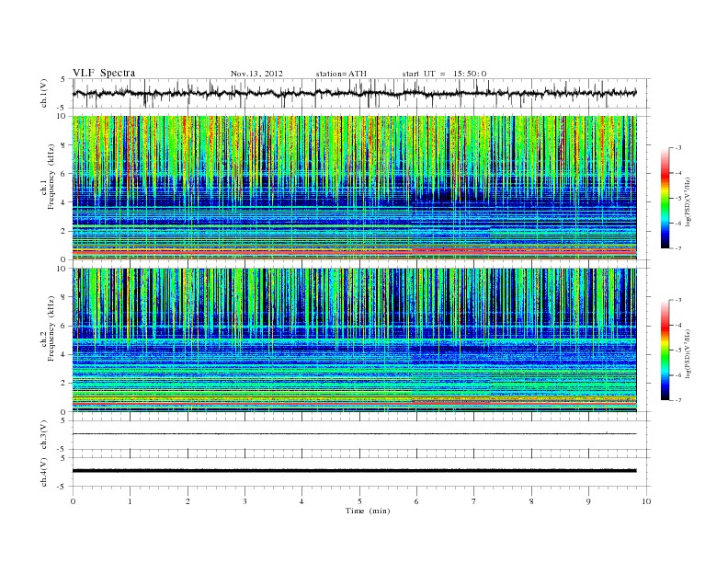
Task: Click the 'VLF Spectra' title text
Action: click(104, 73)
